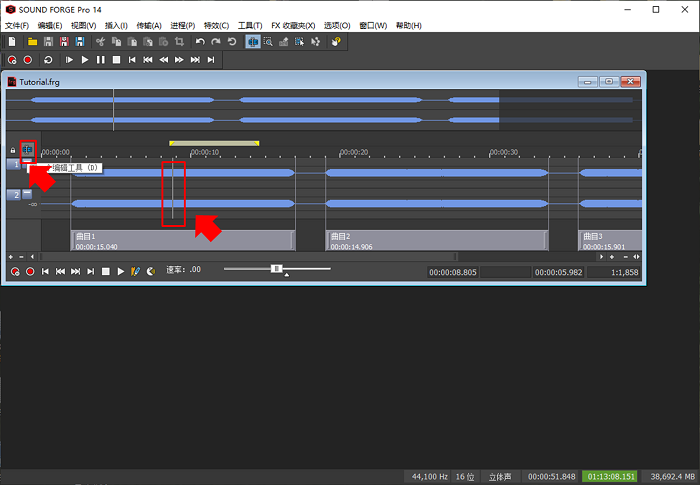Collapse channel 1 with its minus button
This screenshot has width=700, height=485.
point(27,164)
